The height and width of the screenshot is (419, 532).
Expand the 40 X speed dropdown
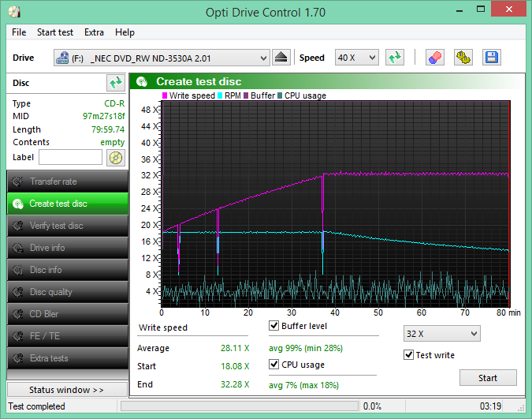pos(372,58)
